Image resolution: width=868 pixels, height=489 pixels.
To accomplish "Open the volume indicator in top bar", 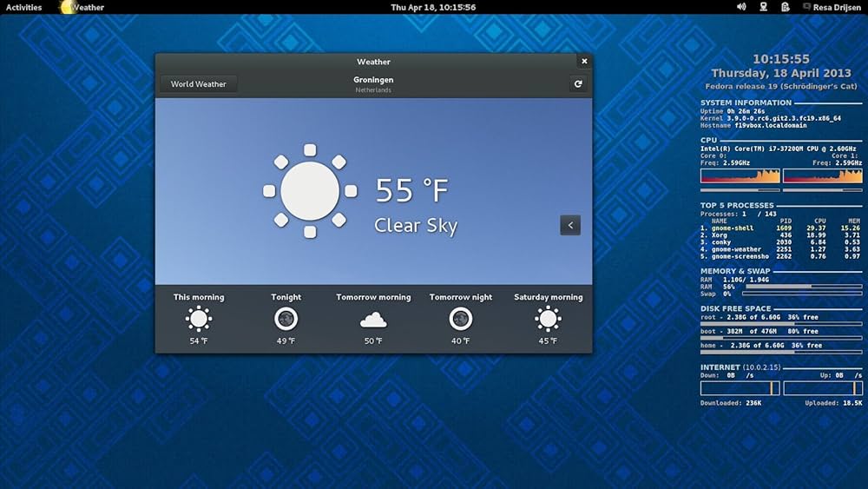I will pos(741,7).
